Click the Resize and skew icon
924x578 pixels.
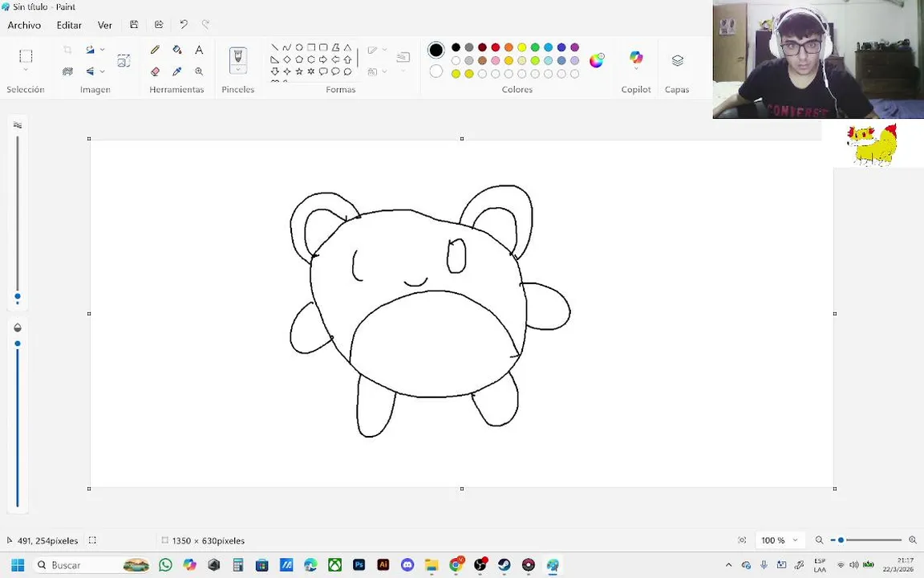pyautogui.click(x=124, y=61)
